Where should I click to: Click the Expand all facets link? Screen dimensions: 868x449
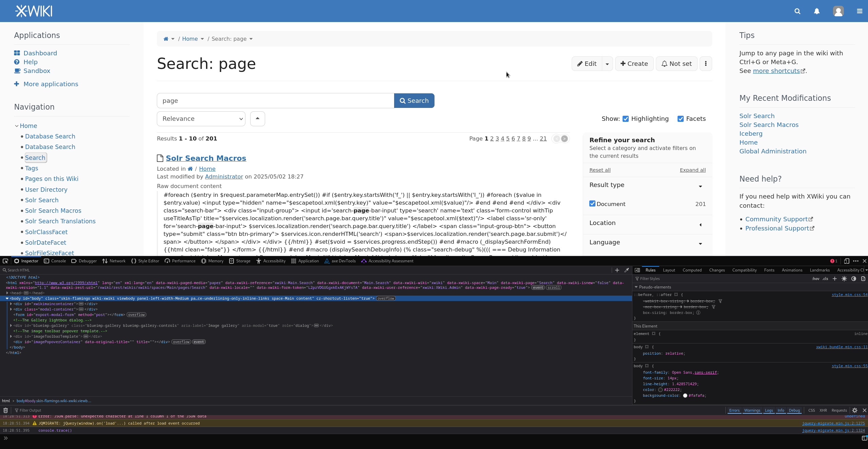click(x=692, y=170)
